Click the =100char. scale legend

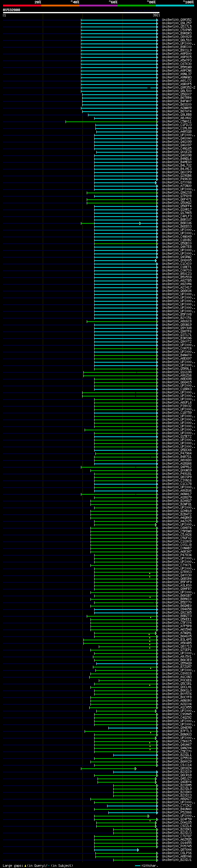(146, 865)
